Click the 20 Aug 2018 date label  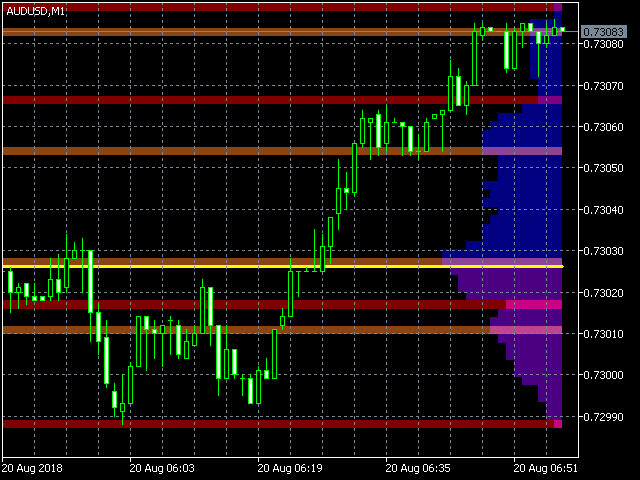click(32, 468)
